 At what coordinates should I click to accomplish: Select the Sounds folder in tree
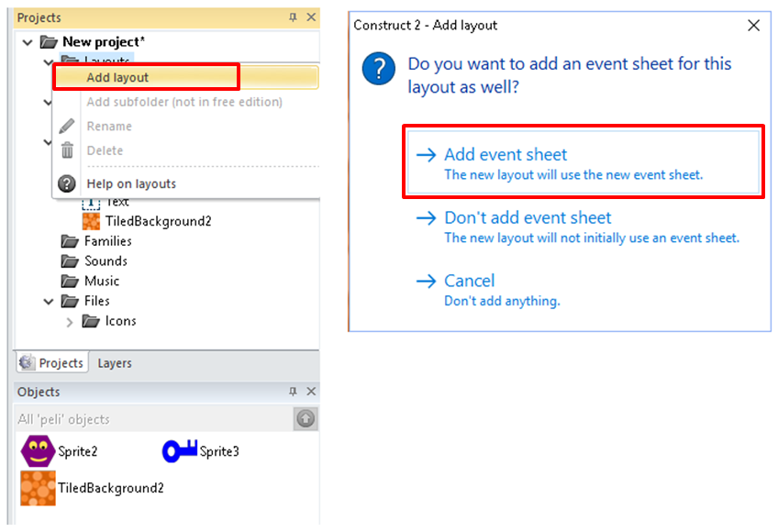pyautogui.click(x=106, y=261)
